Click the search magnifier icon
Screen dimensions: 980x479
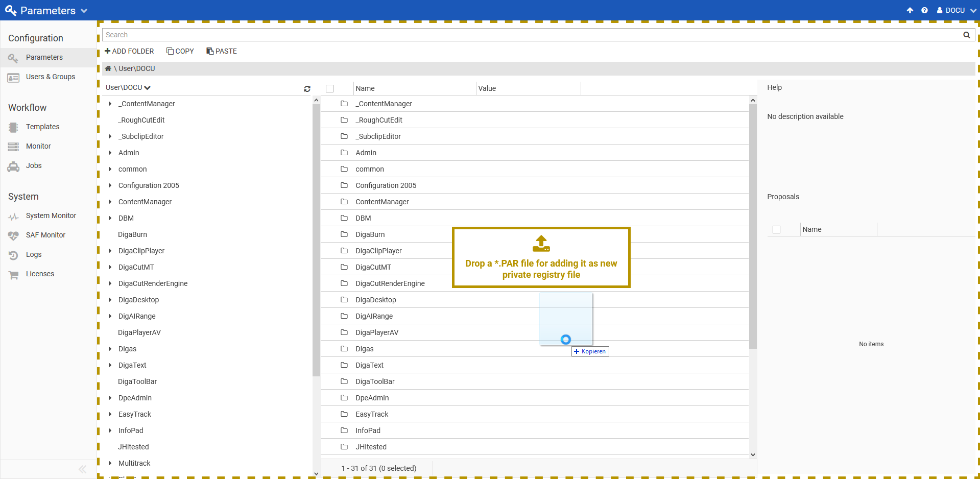[966, 35]
